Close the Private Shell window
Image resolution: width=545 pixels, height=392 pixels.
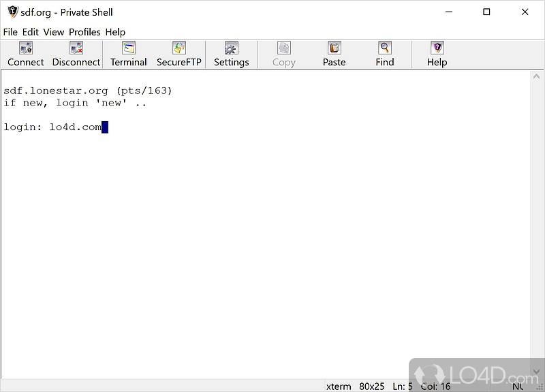tap(525, 12)
